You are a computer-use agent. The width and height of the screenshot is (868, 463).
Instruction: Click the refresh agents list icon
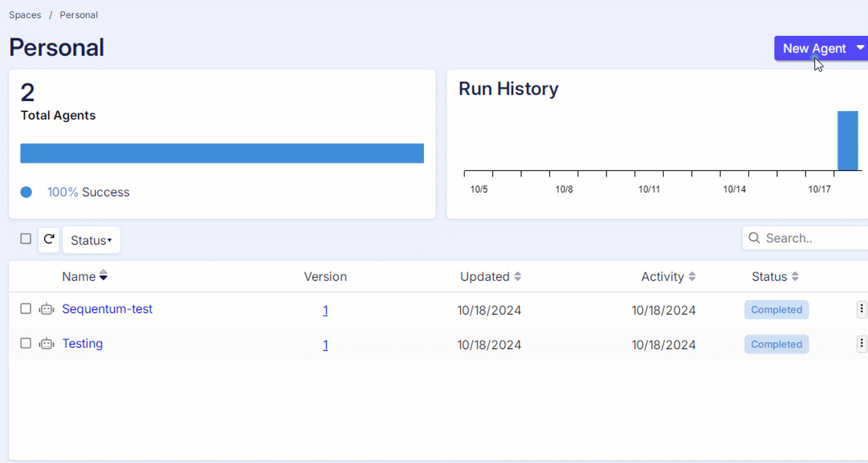[49, 240]
